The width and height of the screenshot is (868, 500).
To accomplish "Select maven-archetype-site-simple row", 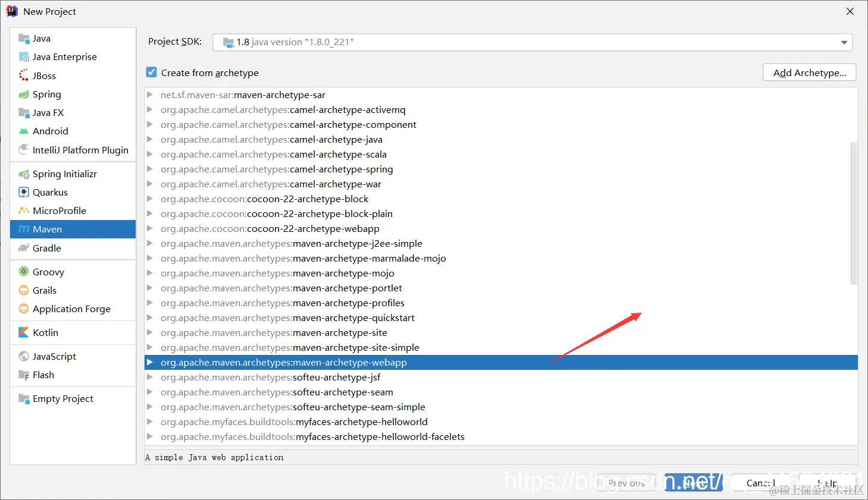I will tap(501, 347).
